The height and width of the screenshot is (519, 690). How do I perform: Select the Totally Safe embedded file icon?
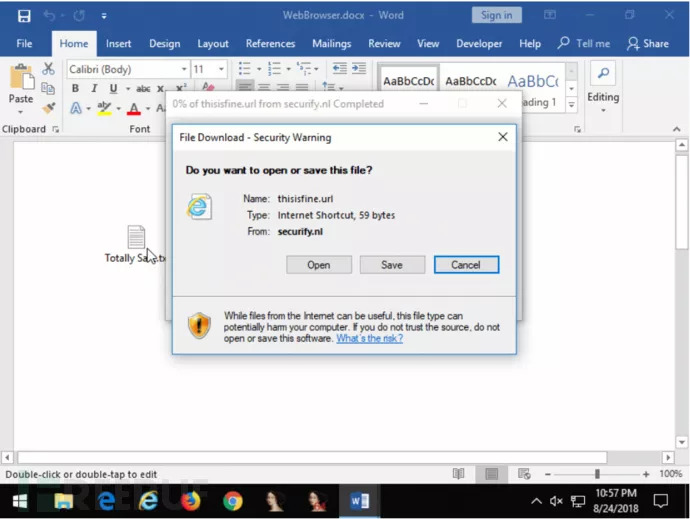(136, 237)
